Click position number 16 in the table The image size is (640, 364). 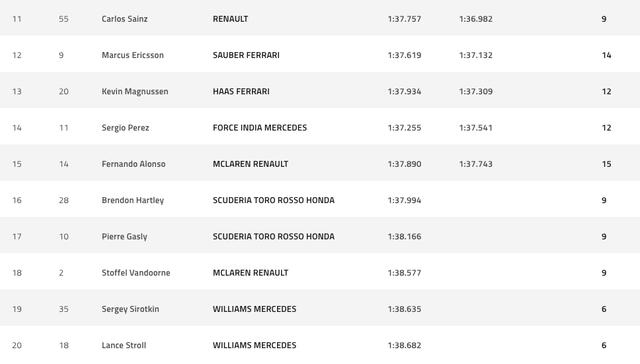tap(17, 200)
